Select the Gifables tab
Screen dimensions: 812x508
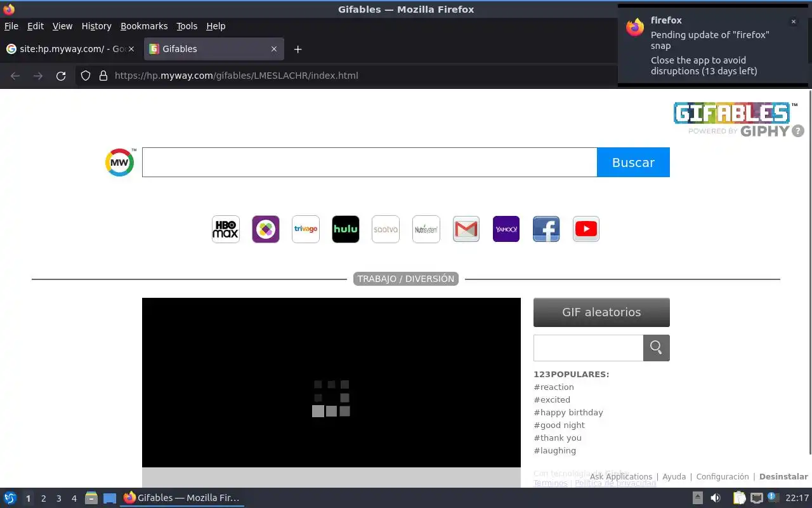[214, 49]
